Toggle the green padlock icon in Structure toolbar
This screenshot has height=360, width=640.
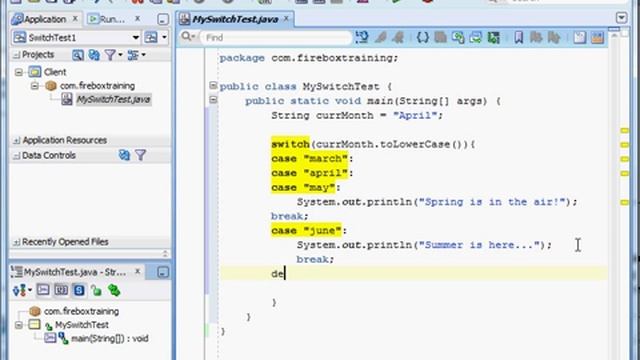[96, 291]
